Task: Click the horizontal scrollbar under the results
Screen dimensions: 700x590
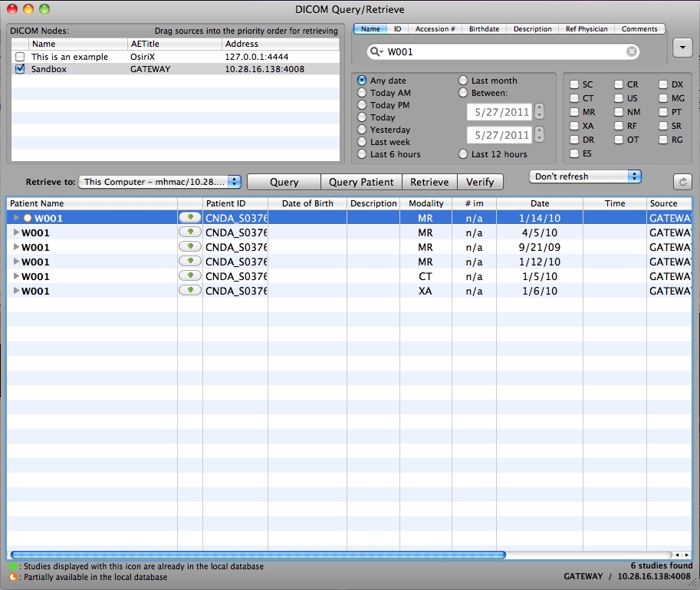Action: tap(258, 555)
